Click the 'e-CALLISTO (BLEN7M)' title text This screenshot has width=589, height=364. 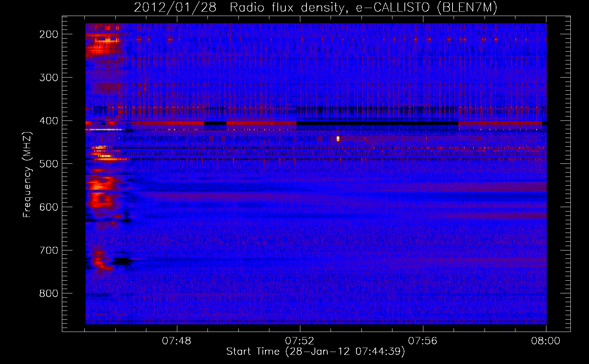pyautogui.click(x=426, y=8)
